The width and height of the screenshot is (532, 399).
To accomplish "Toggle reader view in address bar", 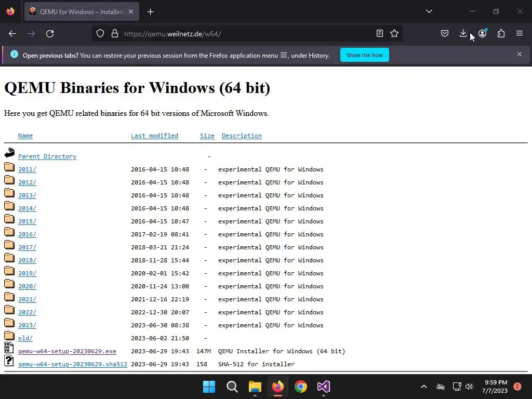I will [x=380, y=33].
